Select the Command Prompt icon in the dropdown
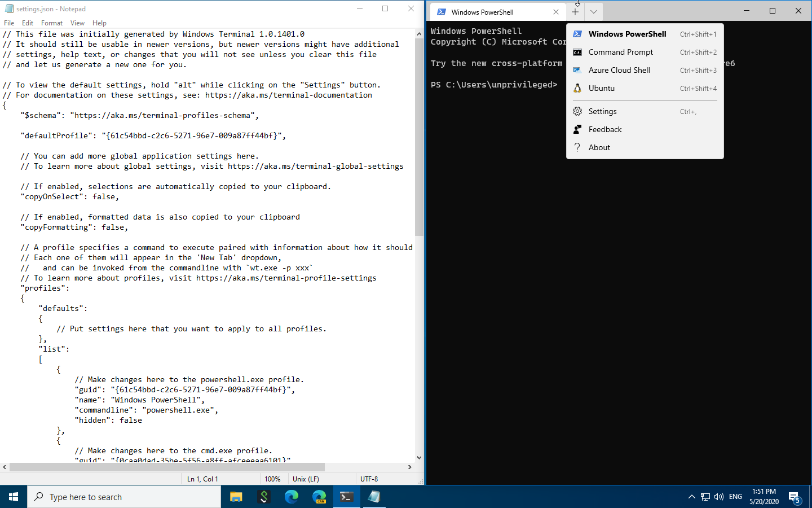Viewport: 812px width, 508px height. (577, 52)
